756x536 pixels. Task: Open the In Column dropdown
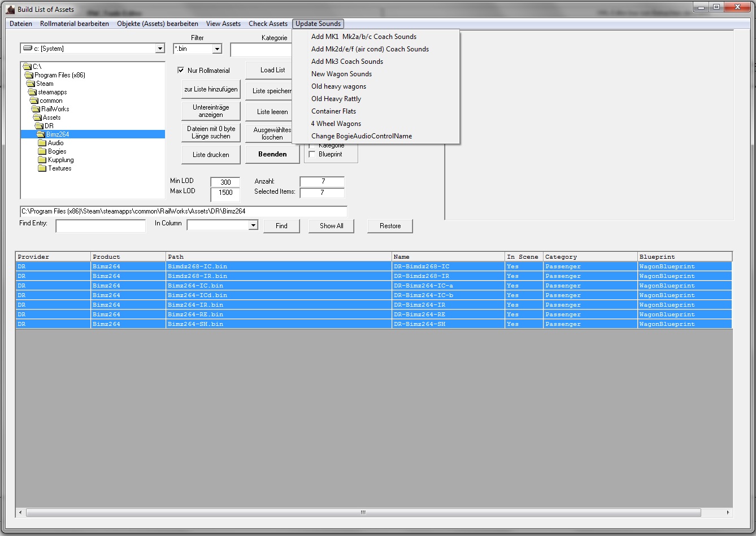pos(253,225)
